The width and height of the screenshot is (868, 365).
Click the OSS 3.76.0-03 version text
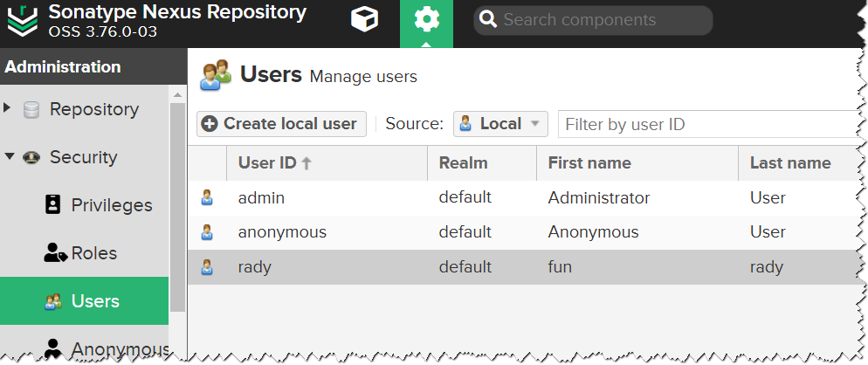103,31
